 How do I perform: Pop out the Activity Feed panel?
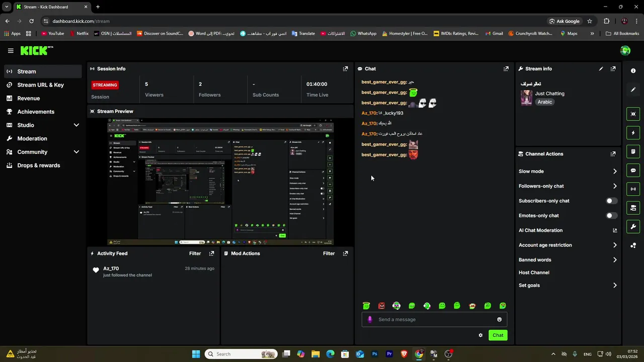211,253
